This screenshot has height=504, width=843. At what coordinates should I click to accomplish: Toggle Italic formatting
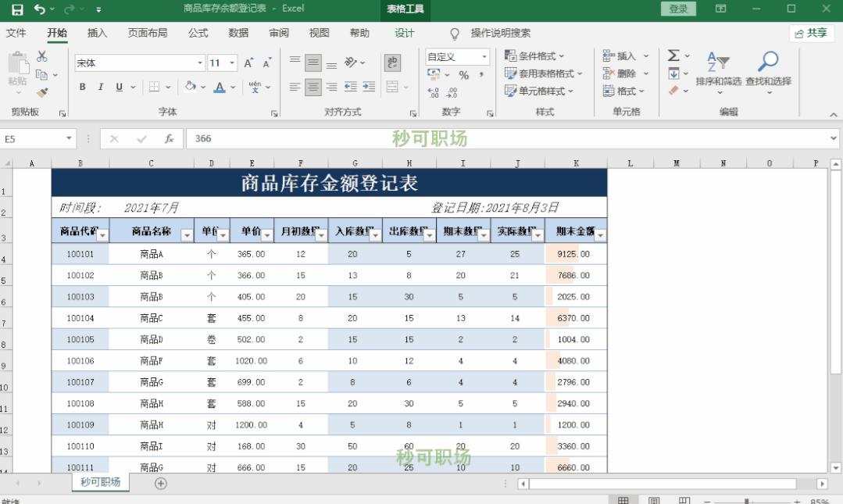[x=101, y=87]
